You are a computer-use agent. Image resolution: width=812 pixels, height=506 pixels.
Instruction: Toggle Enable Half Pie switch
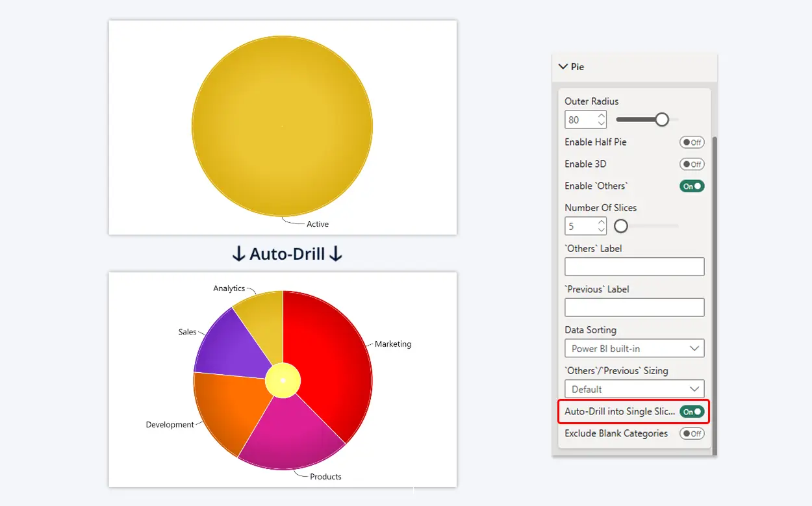click(x=692, y=142)
